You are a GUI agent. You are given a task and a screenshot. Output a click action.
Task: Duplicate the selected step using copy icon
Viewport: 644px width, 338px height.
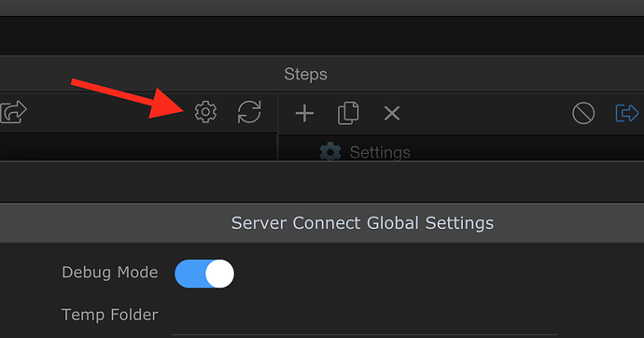coord(348,113)
